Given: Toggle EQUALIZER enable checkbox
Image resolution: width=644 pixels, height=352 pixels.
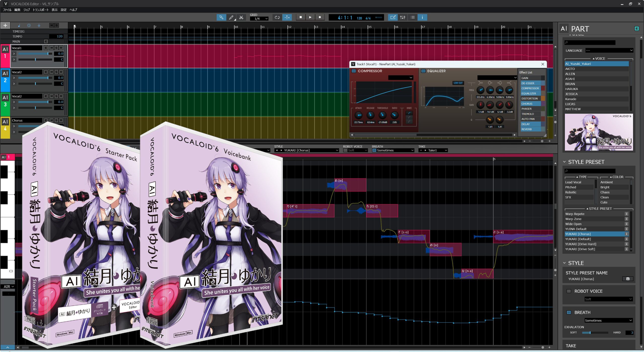Looking at the screenshot, I should click(x=423, y=71).
